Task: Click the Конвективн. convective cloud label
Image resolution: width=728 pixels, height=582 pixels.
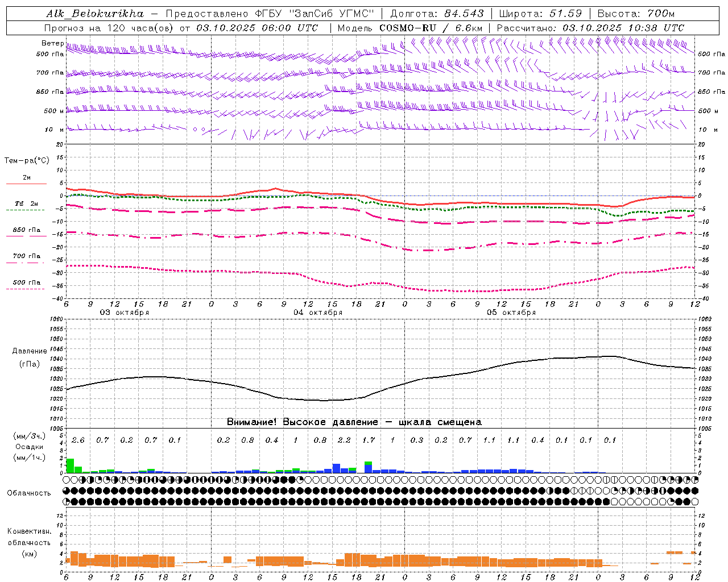Action: tap(30, 531)
